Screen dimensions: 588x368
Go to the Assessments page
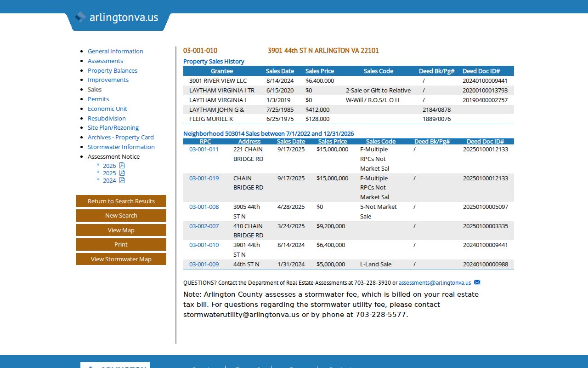coord(105,61)
